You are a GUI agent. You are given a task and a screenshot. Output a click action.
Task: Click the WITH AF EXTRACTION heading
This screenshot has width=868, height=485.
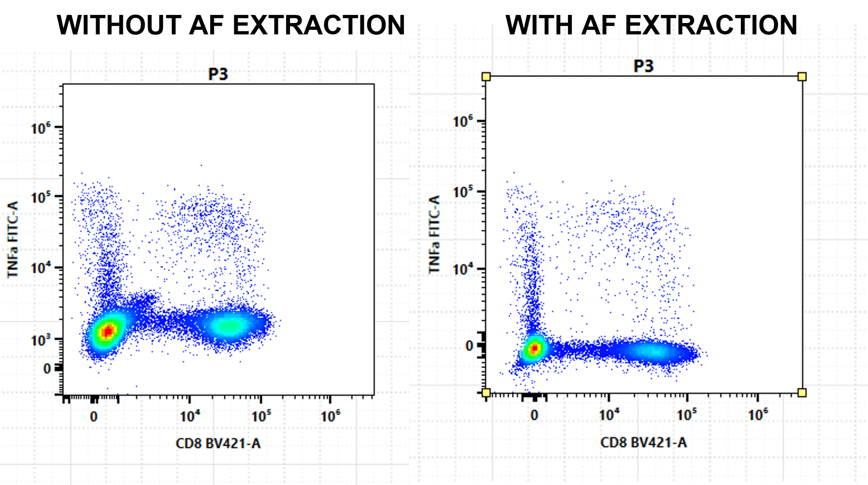(x=651, y=25)
